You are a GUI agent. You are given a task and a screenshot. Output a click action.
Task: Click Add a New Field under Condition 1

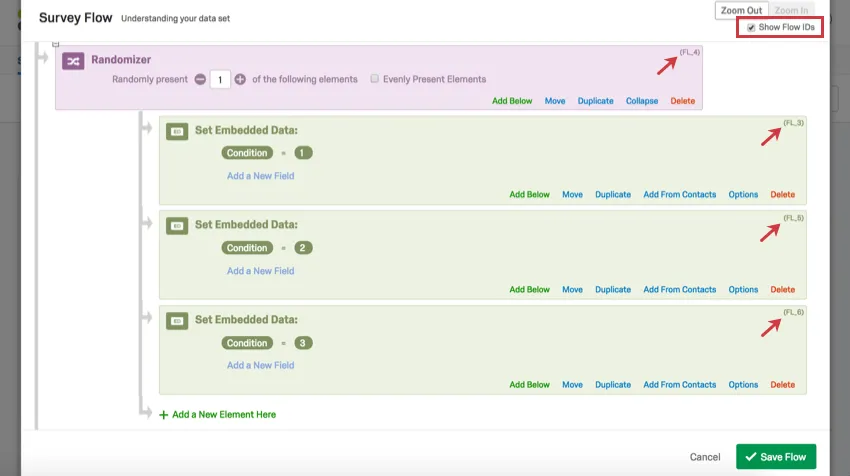260,176
